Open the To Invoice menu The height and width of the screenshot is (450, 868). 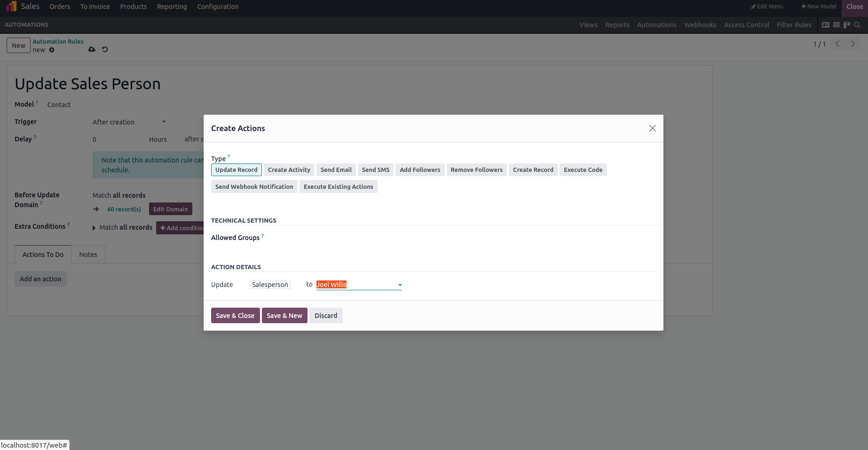[95, 7]
